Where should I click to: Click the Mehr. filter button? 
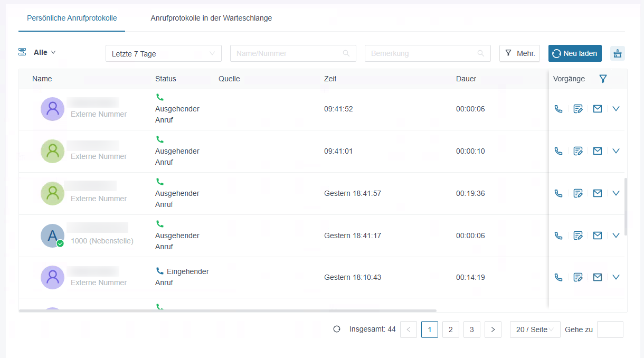pyautogui.click(x=519, y=53)
